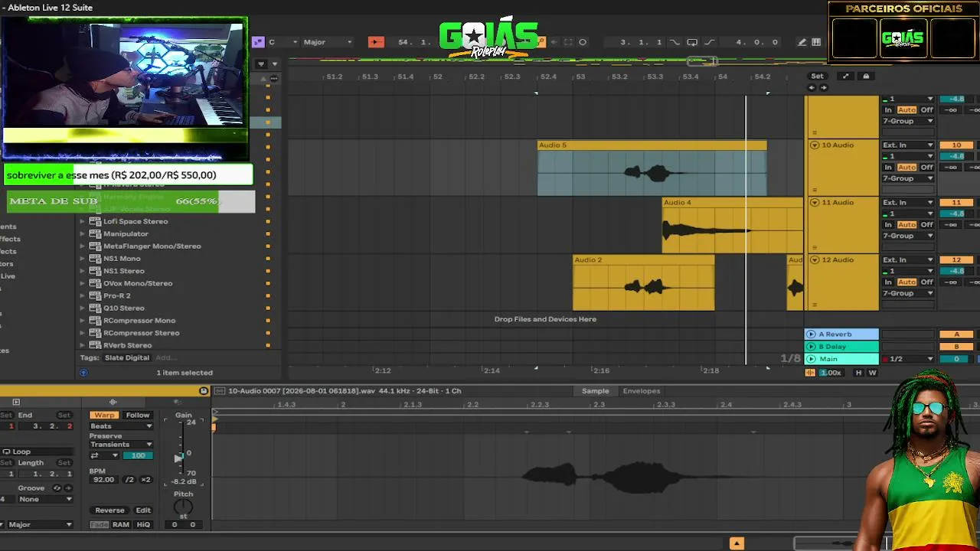Toggle the automation mode waveform icon
980x551 pixels.
point(810,373)
